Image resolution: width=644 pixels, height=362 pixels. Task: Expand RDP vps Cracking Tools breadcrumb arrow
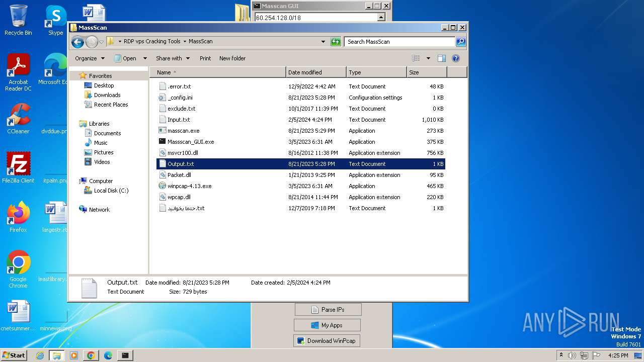[x=185, y=42]
